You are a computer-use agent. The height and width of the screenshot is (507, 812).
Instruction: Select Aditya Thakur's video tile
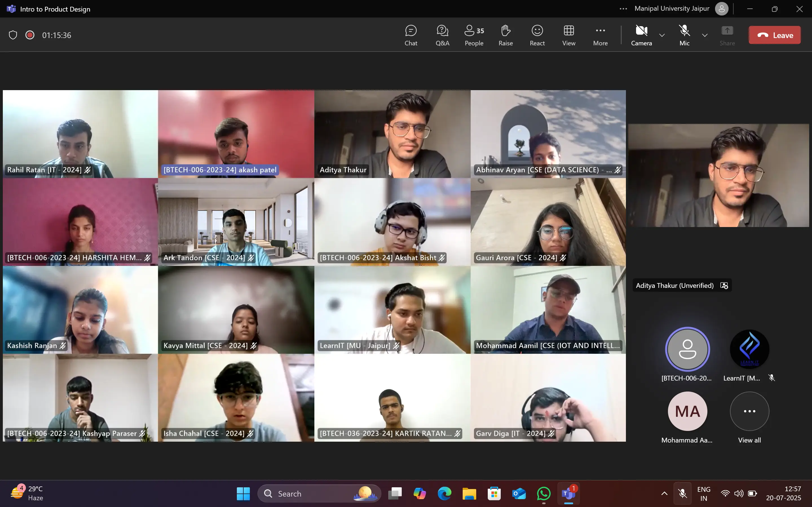click(x=392, y=134)
